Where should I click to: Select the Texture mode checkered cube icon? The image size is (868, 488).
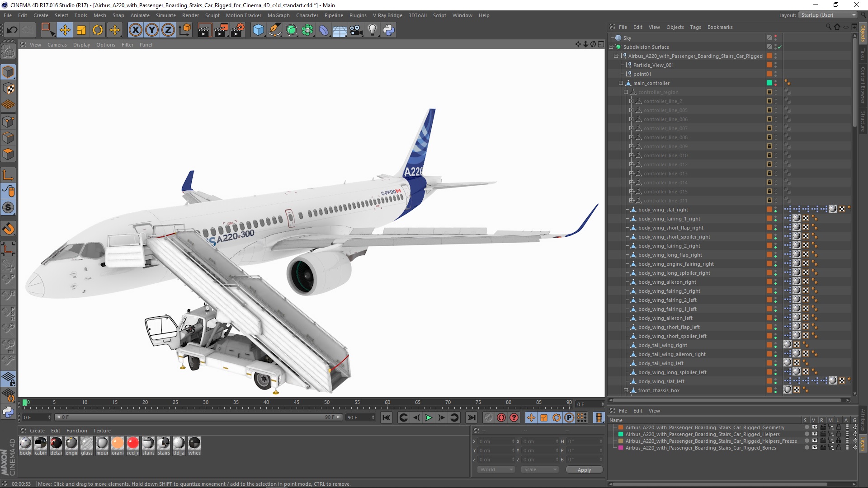pos(8,89)
